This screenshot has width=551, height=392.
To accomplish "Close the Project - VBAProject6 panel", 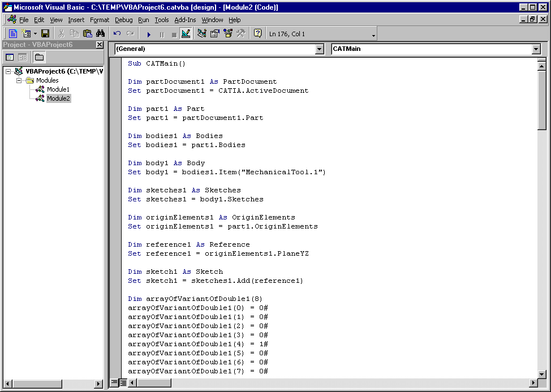I will tap(100, 45).
